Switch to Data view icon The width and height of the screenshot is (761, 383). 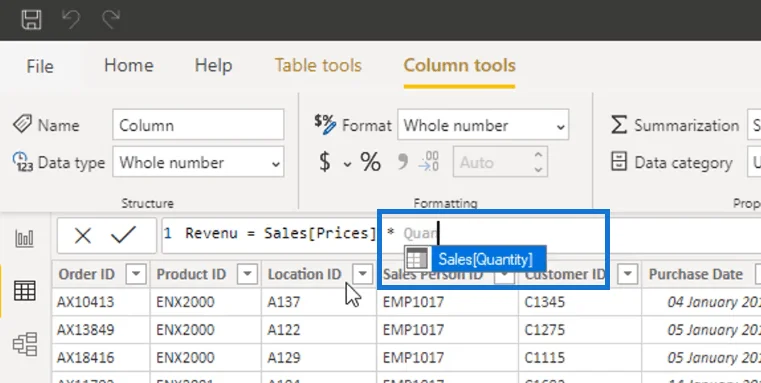24,291
